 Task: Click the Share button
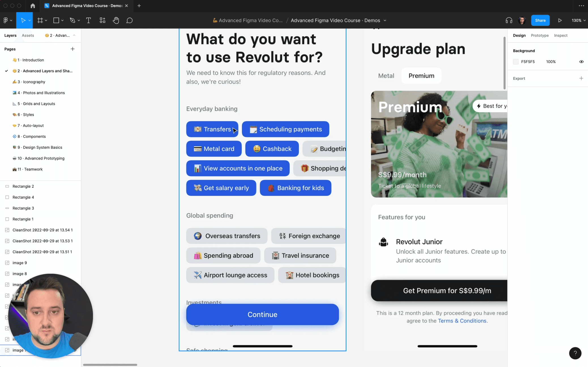click(x=541, y=20)
